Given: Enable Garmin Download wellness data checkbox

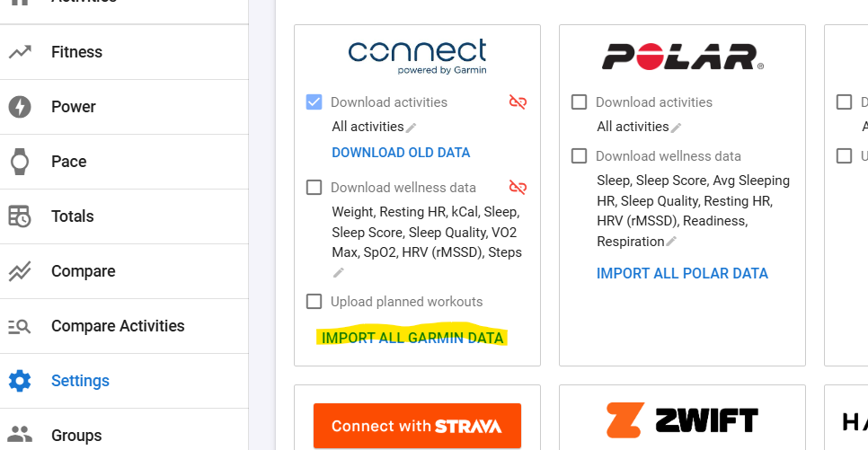Looking at the screenshot, I should [314, 187].
